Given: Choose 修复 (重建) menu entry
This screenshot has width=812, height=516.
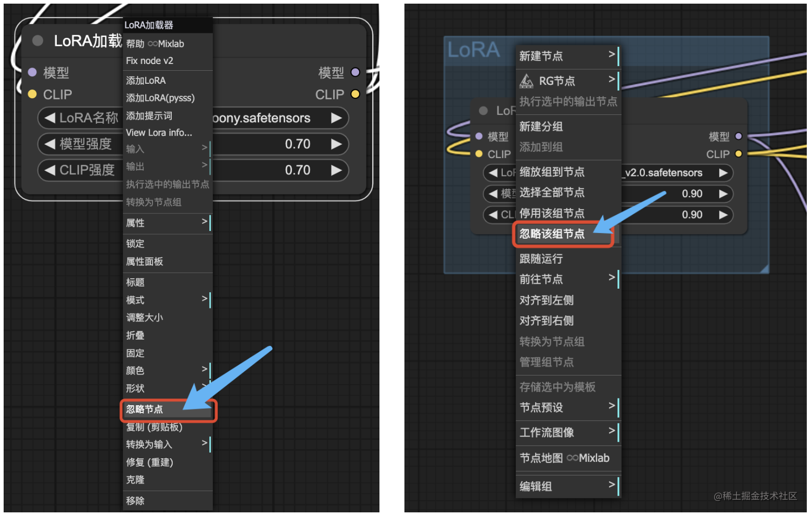Looking at the screenshot, I should click(168, 462).
